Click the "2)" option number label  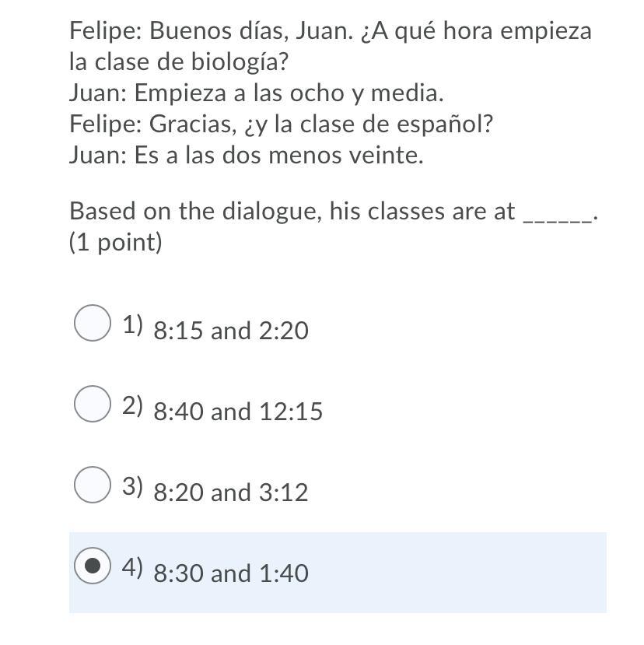pos(132,405)
